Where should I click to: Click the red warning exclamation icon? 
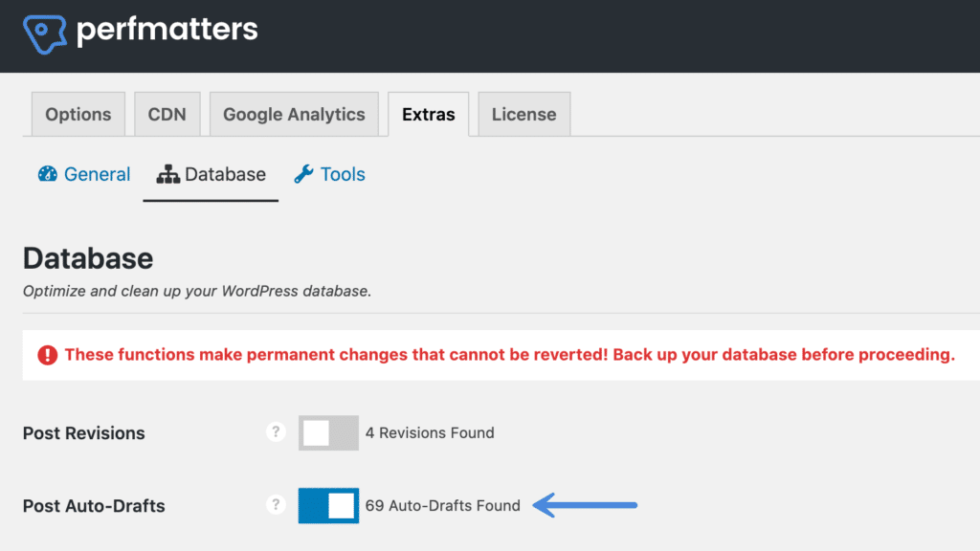click(48, 355)
